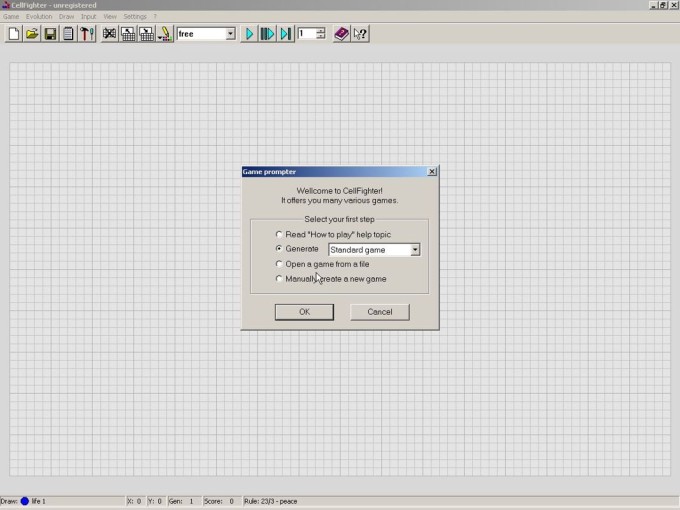Click the step count field showing 1

click(x=307, y=34)
